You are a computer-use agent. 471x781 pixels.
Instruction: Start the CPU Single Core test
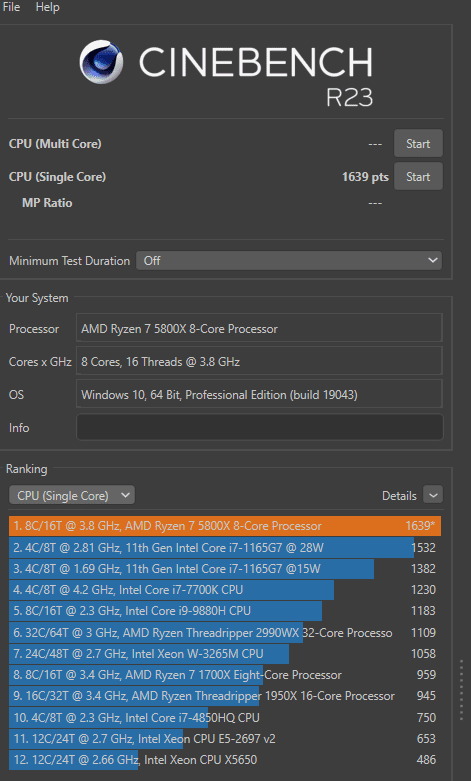click(418, 176)
